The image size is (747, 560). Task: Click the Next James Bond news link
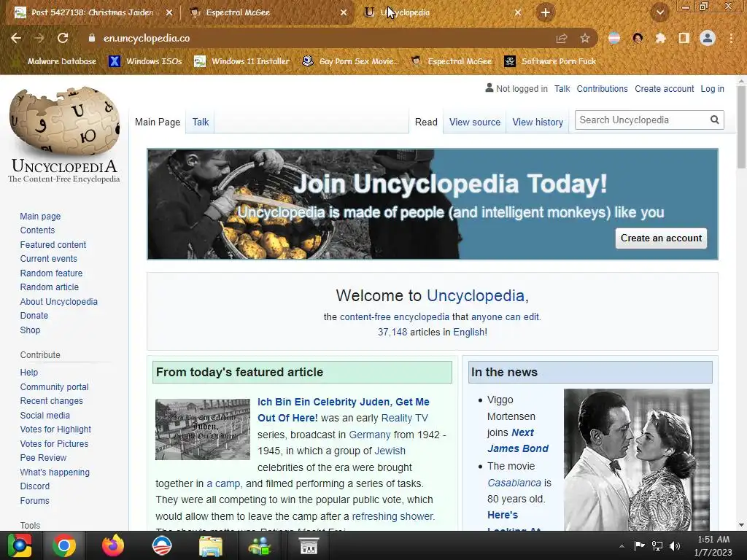518,440
